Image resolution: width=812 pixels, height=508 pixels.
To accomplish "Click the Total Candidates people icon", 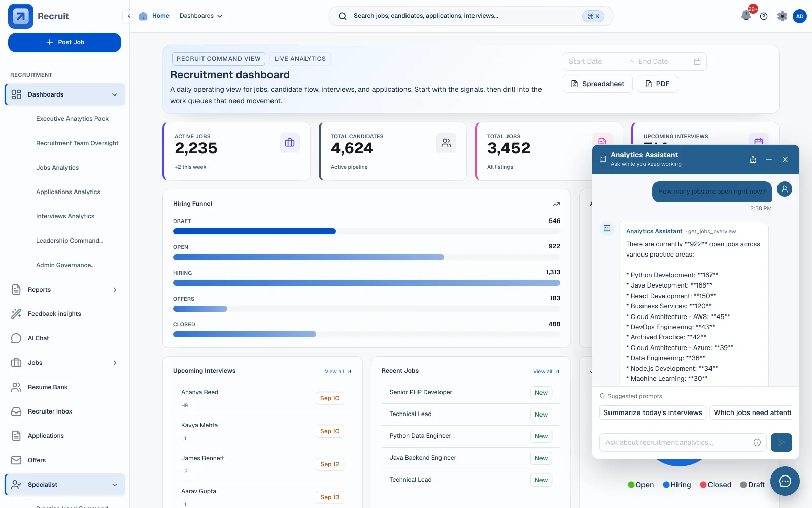I will [x=446, y=143].
